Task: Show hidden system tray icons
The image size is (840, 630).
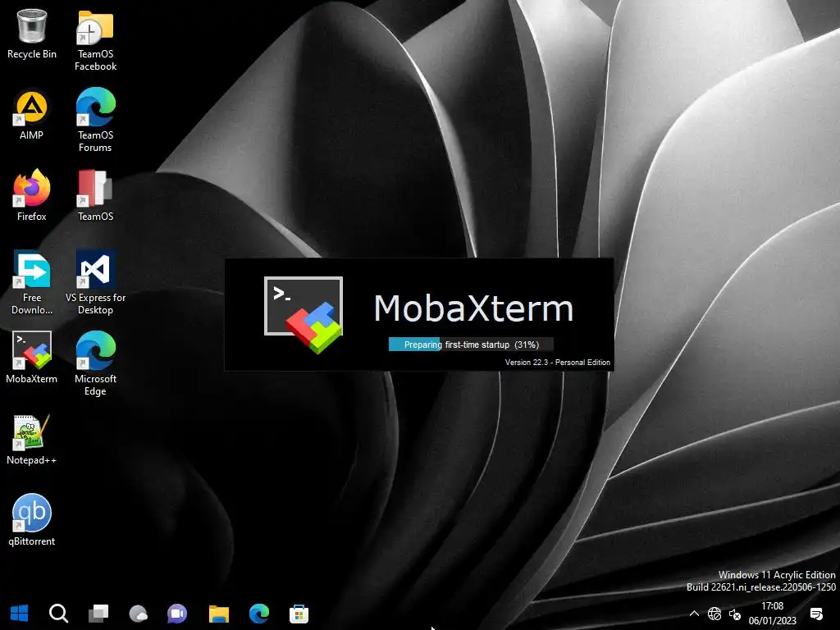Action: click(x=694, y=614)
